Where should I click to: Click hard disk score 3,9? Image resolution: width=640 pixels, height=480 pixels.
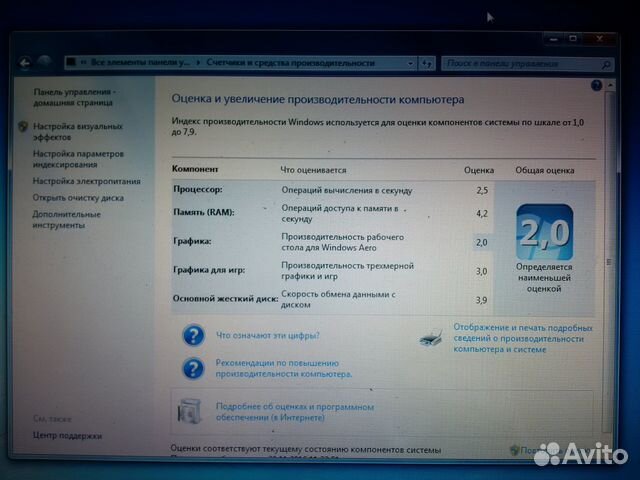pyautogui.click(x=482, y=300)
